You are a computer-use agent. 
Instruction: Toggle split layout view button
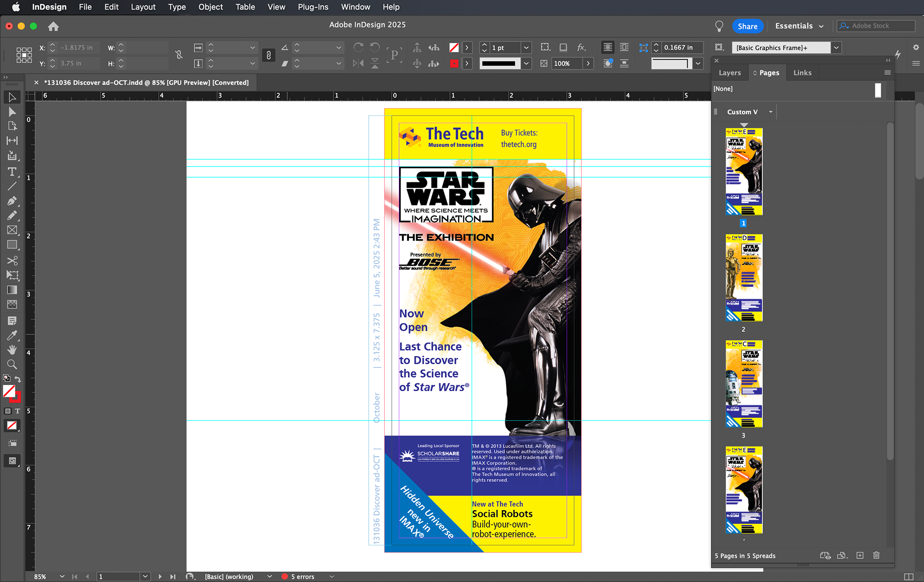pos(909,577)
